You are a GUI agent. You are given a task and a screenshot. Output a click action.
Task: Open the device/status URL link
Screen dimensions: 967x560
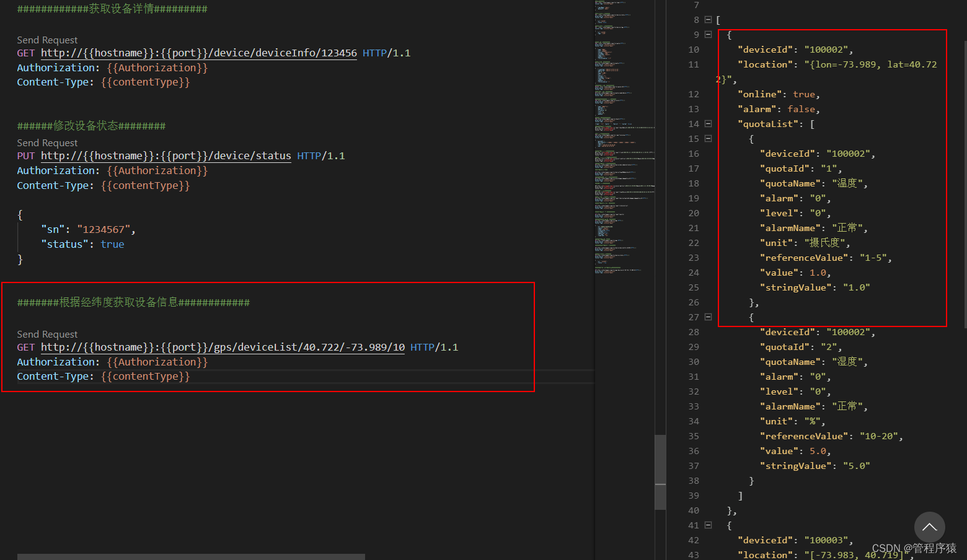coord(166,156)
